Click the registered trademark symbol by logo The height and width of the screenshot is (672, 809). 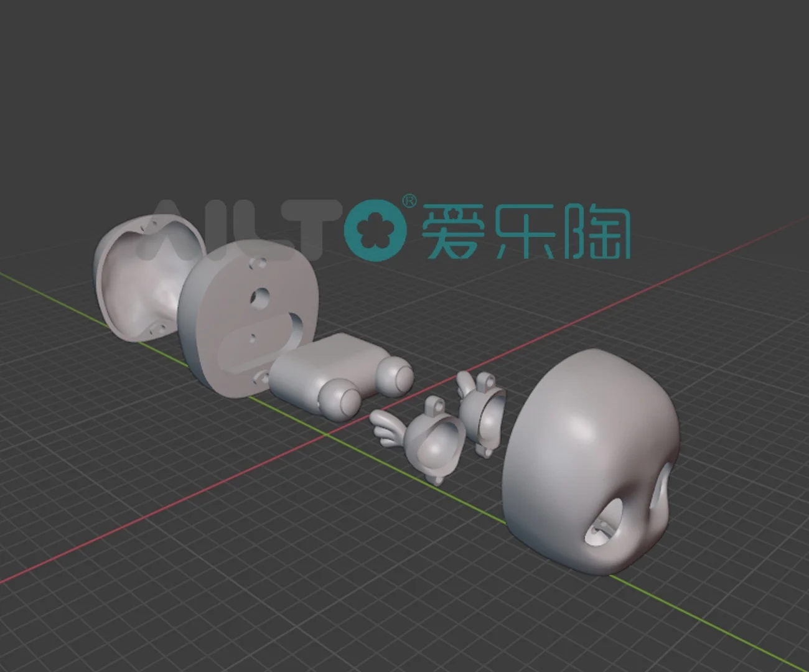tap(409, 201)
